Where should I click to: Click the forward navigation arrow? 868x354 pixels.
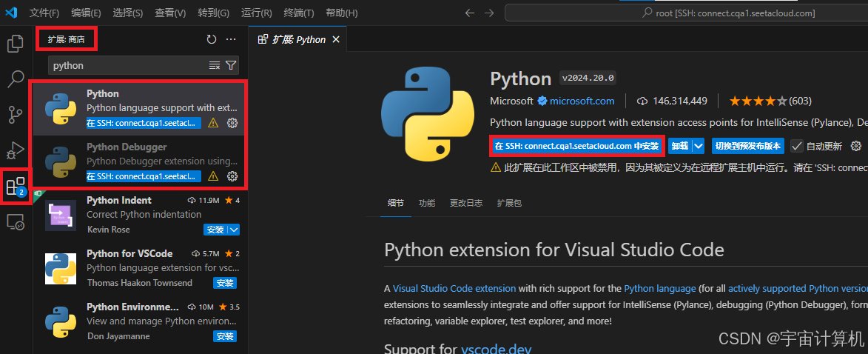pyautogui.click(x=489, y=13)
